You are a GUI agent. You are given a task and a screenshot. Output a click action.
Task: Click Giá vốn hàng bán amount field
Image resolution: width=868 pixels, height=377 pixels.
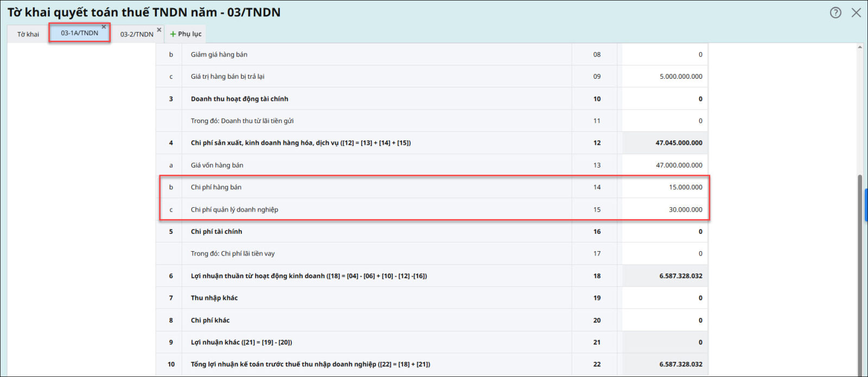665,165
